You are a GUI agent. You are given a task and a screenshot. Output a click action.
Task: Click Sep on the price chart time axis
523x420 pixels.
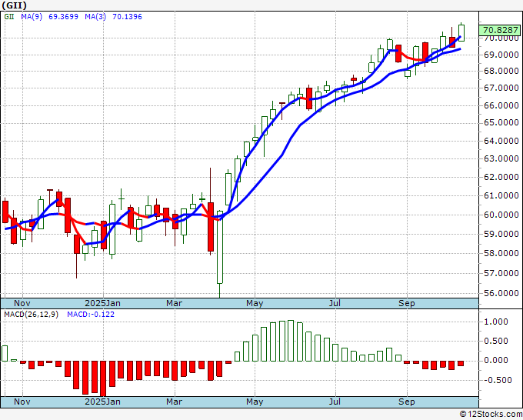407,303
